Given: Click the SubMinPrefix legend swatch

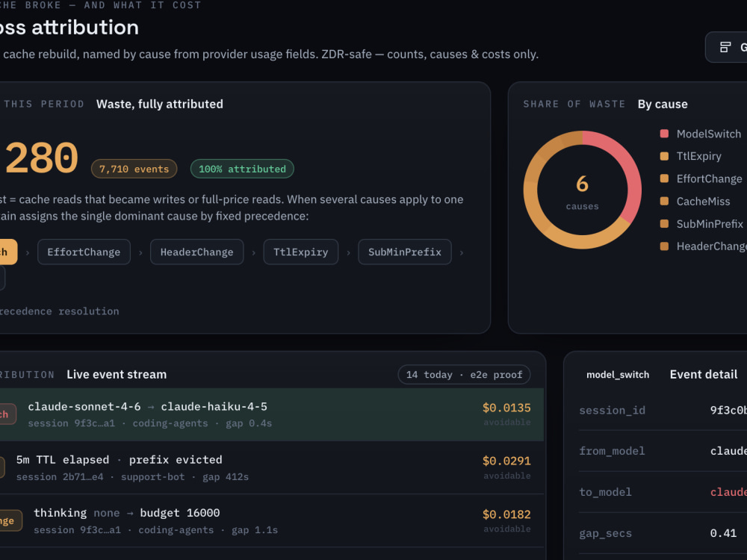Looking at the screenshot, I should (x=664, y=224).
